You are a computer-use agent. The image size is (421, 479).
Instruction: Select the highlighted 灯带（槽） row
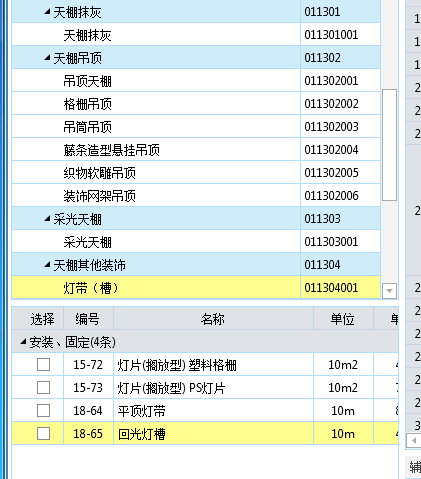[196, 288]
